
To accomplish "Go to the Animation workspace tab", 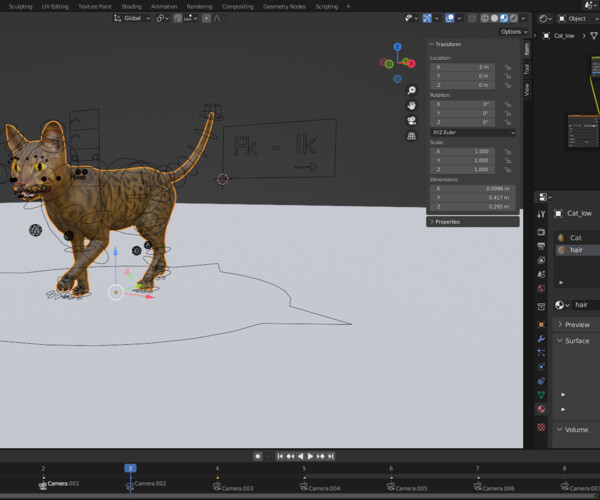I will coord(164,7).
